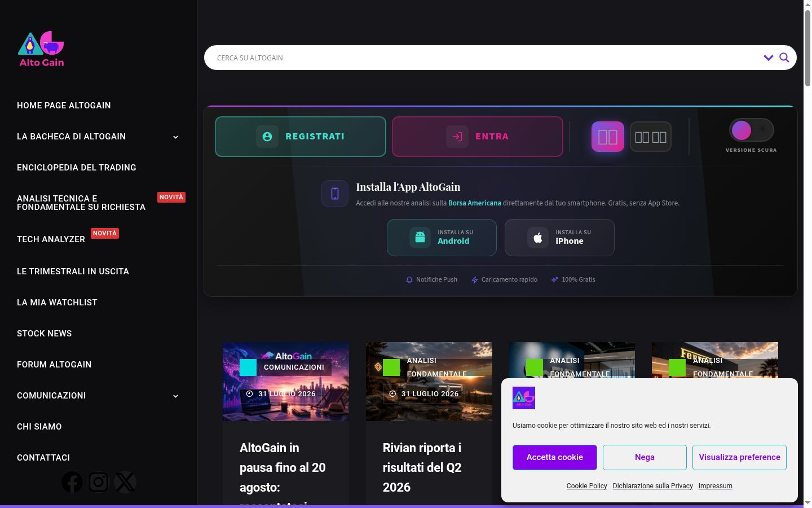Go to Enciclopedia del Trading
This screenshot has width=812, height=508.
(77, 168)
